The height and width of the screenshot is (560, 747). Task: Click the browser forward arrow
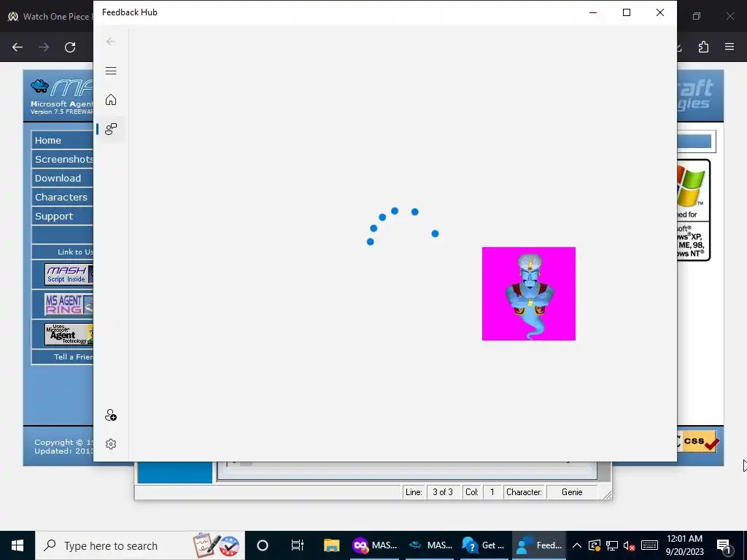coord(44,47)
